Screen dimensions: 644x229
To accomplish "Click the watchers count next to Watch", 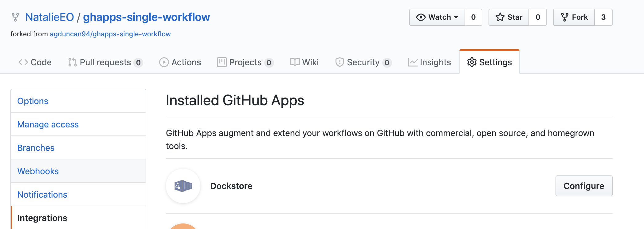I will [x=473, y=17].
